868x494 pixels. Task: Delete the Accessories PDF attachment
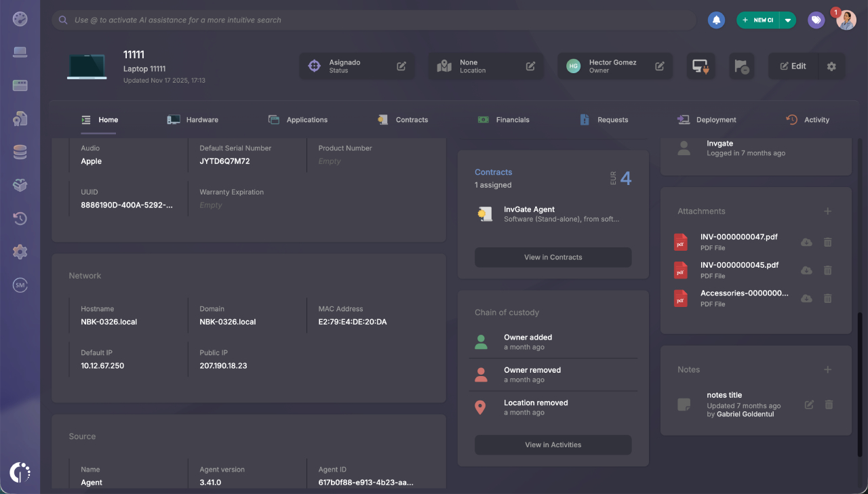click(x=827, y=298)
